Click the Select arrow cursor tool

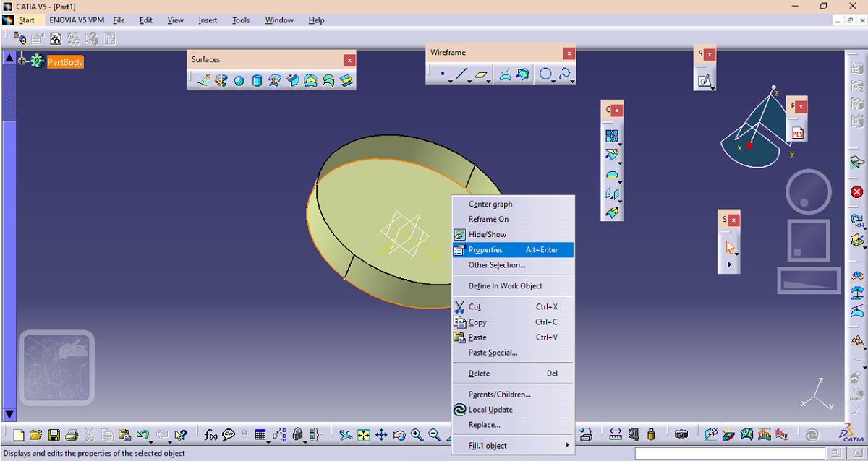(x=729, y=247)
